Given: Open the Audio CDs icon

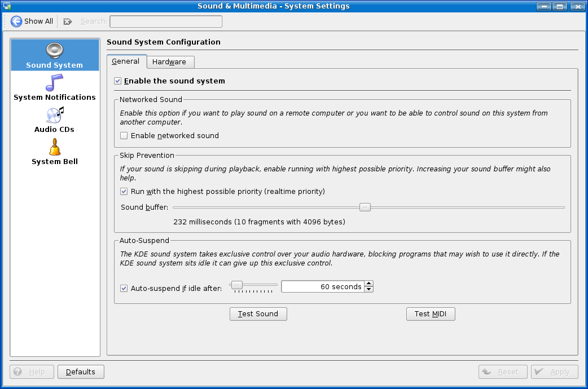Looking at the screenshot, I should point(54,115).
